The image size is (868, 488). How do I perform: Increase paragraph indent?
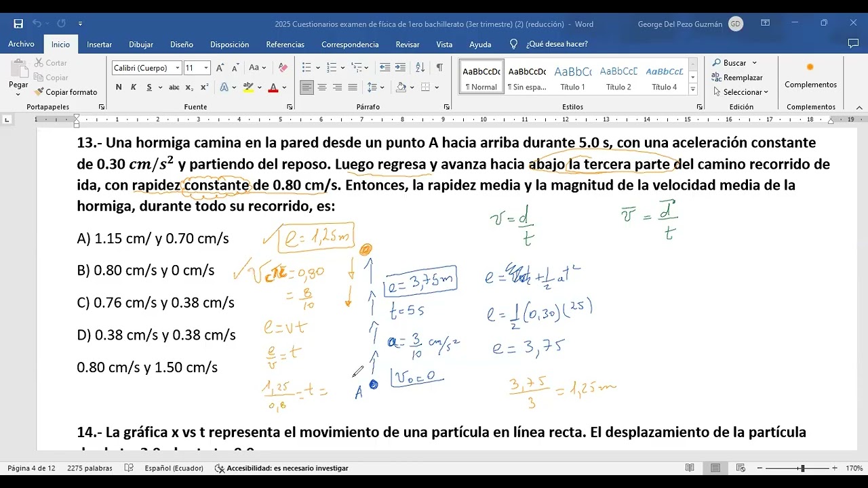400,68
